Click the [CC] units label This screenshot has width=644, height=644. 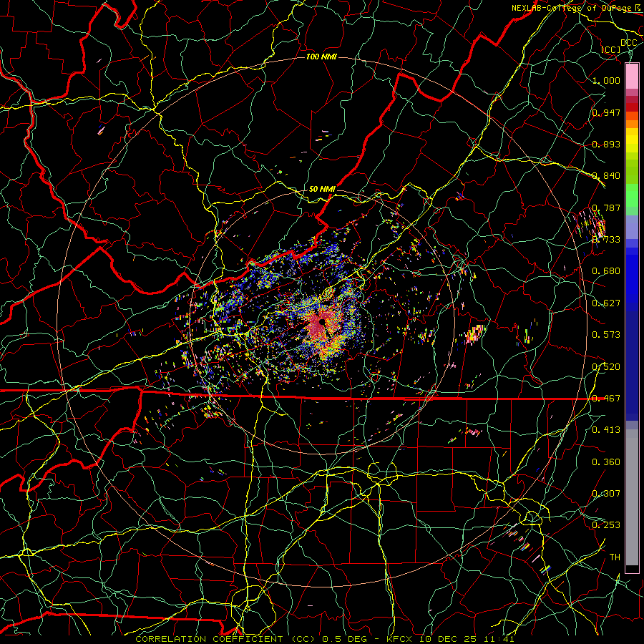611,49
